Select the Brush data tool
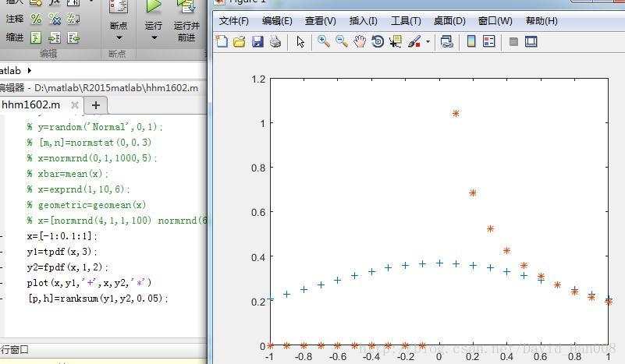Image resolution: width=625 pixels, height=364 pixels. coord(414,41)
